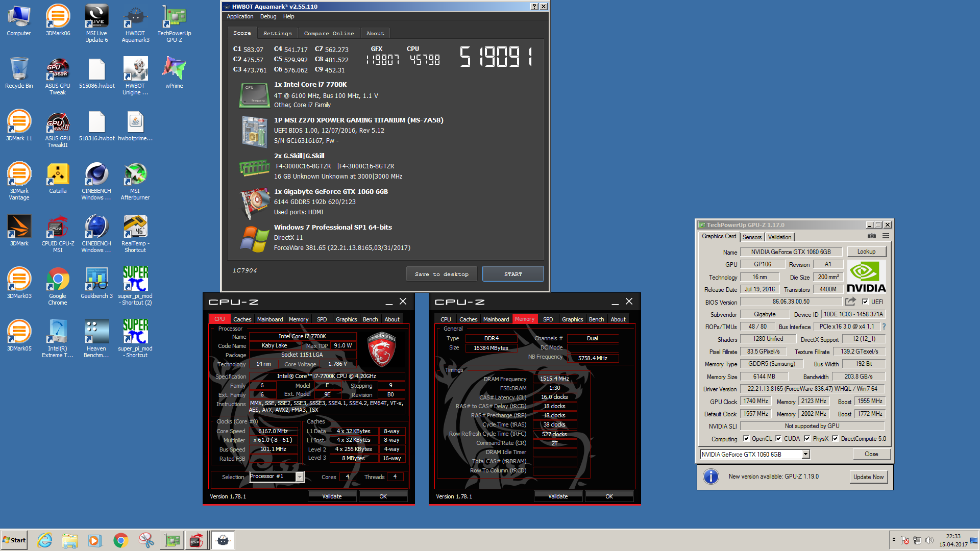Launch the Heaven Benchmark desktop icon
The height and width of the screenshot is (551, 980).
[x=96, y=339]
